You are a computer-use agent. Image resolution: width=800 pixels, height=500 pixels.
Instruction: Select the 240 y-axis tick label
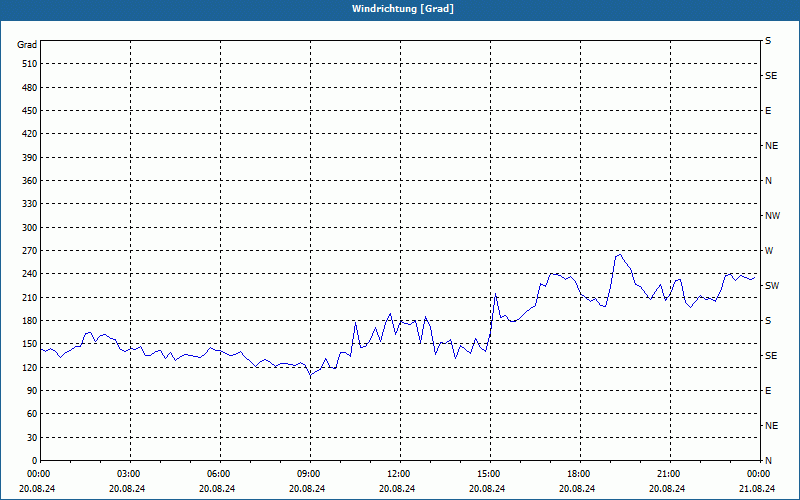[x=30, y=274]
